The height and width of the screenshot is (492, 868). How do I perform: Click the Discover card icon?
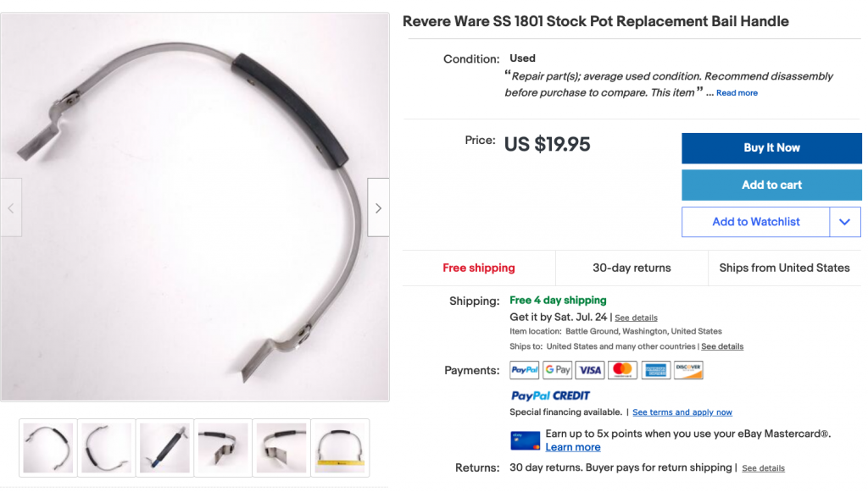[688, 370]
